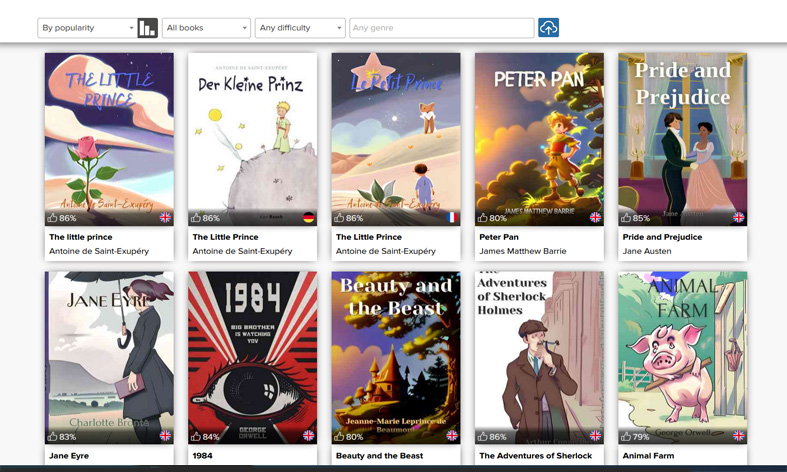The width and height of the screenshot is (787, 472).
Task: Click thumbs-up icon on Peter Pan
Action: [x=482, y=217]
